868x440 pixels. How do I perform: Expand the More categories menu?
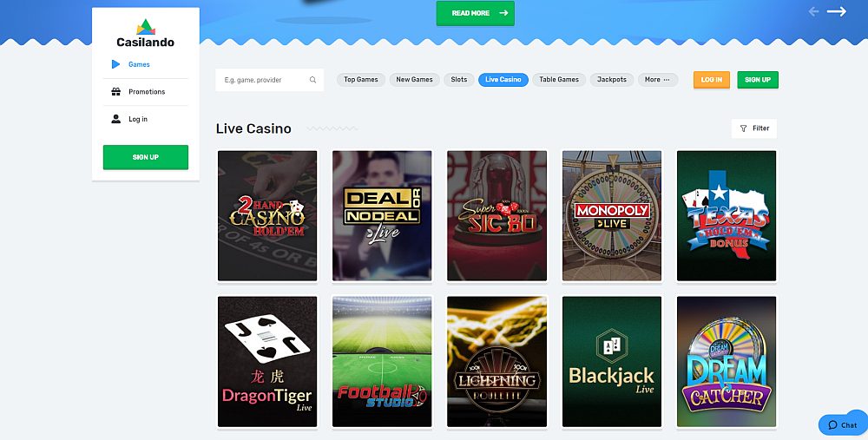(x=656, y=80)
